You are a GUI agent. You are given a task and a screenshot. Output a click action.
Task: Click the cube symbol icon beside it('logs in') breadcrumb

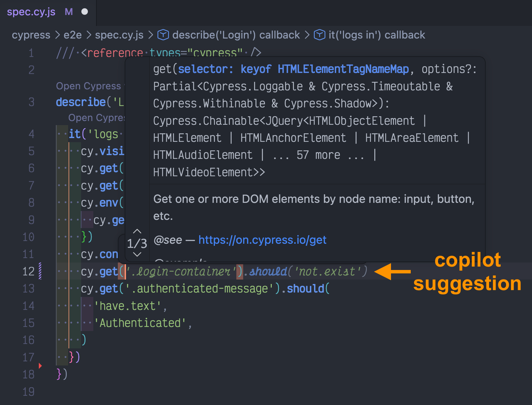pos(319,35)
